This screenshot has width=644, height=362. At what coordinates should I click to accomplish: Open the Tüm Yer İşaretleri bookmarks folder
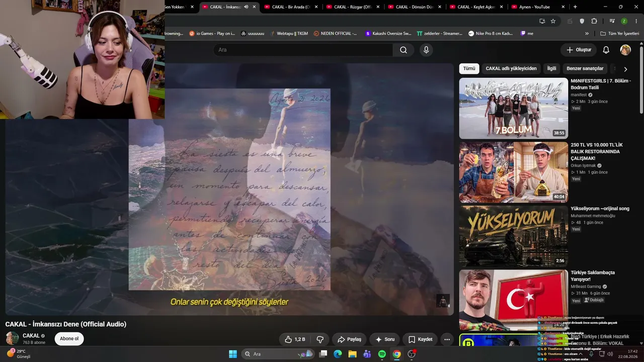(x=619, y=34)
